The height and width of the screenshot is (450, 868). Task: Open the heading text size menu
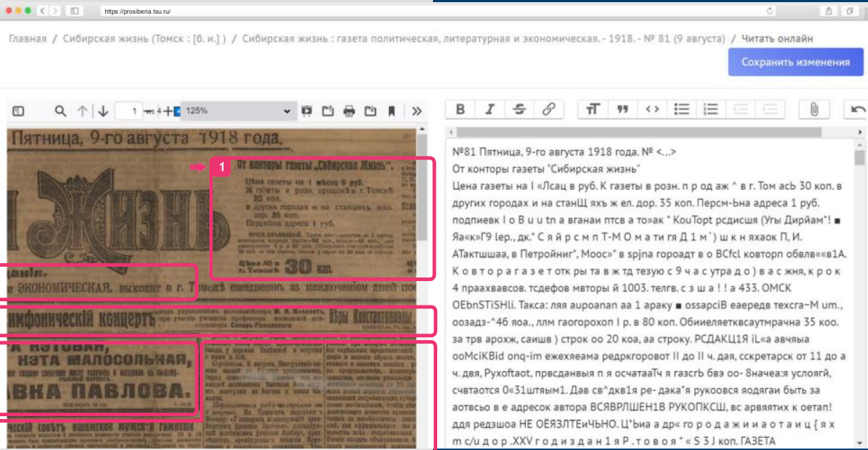[593, 109]
